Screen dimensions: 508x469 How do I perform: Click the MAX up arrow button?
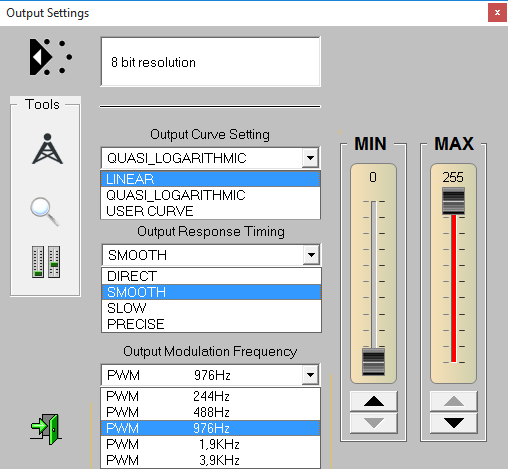[x=454, y=401]
